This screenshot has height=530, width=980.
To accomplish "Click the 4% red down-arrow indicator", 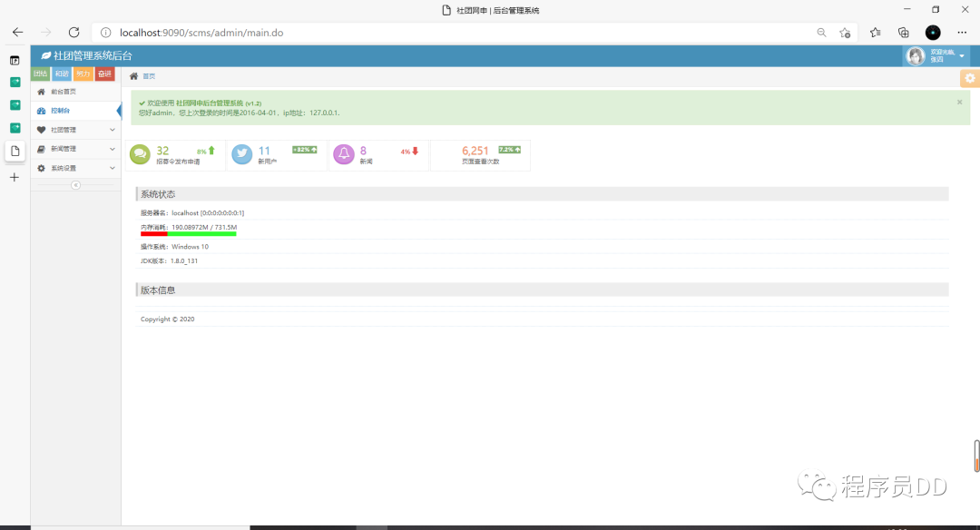I will [x=410, y=152].
